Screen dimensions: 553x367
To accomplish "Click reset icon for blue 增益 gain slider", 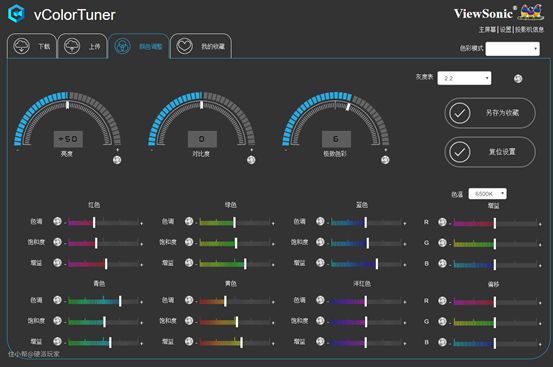I will tap(320, 263).
